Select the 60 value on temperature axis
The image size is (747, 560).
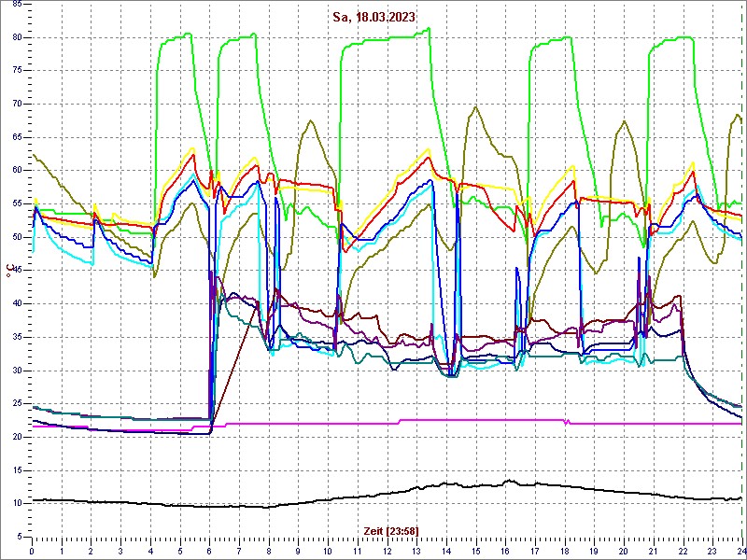tap(17, 171)
